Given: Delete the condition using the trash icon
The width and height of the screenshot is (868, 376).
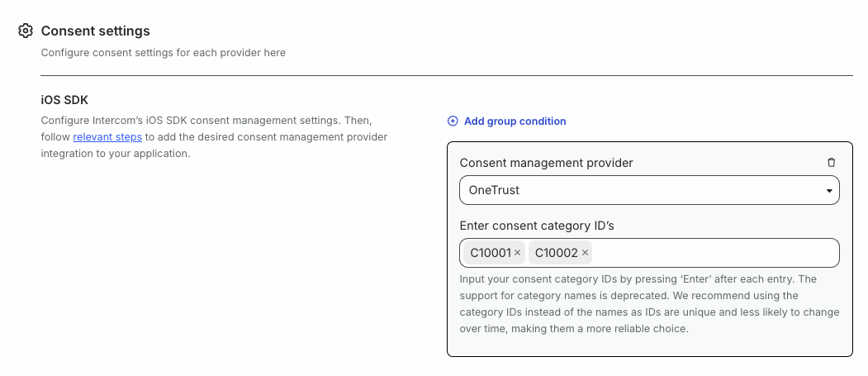Looking at the screenshot, I should (x=831, y=163).
